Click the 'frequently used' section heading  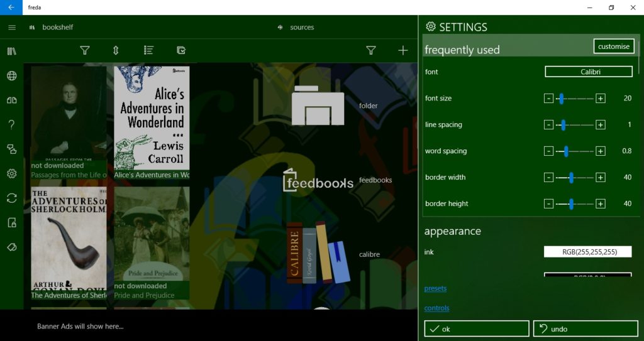(462, 50)
